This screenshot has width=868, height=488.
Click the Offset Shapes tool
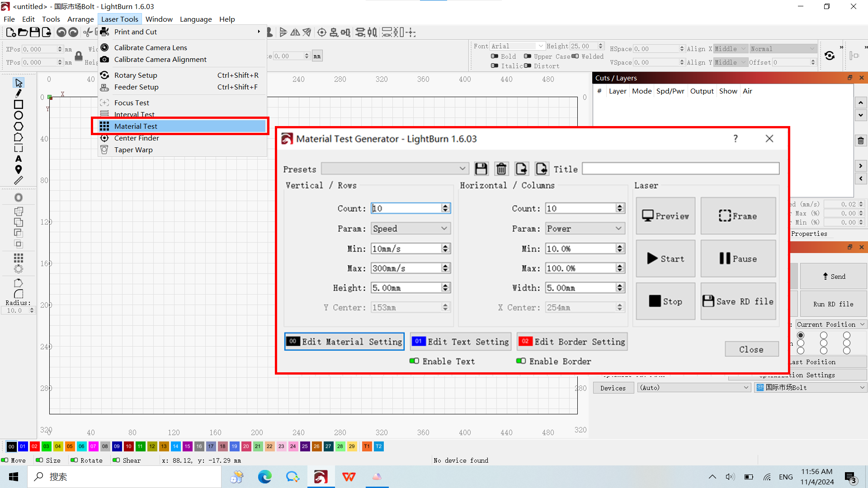pyautogui.click(x=19, y=197)
